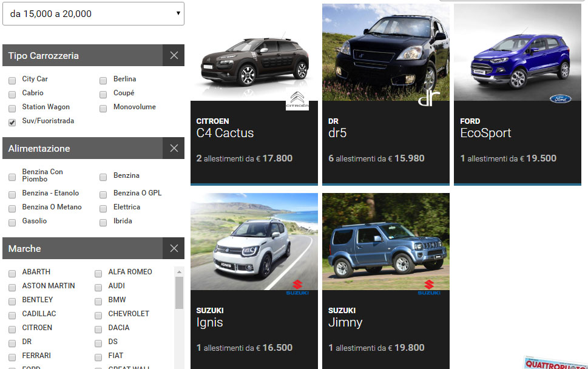Screen dimensions: 588x369
Task: Open the Quattroruote magazine cover corner
Action: coord(556,362)
